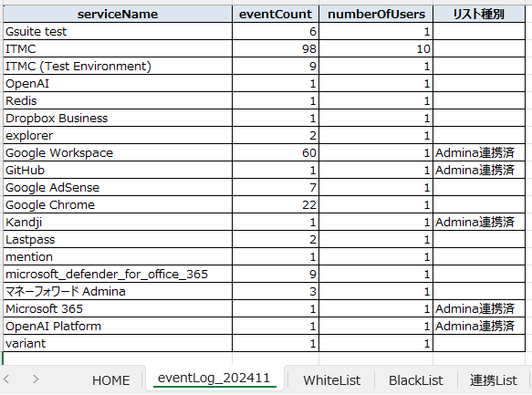This screenshot has height=395, width=532.
Task: Click the numberOfUsers column header
Action: pyautogui.click(x=376, y=14)
